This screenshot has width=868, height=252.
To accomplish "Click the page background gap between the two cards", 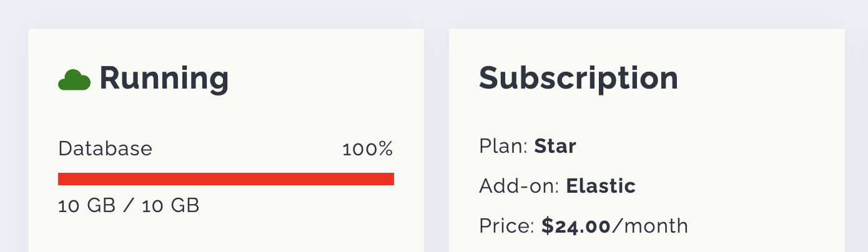I will [x=436, y=137].
